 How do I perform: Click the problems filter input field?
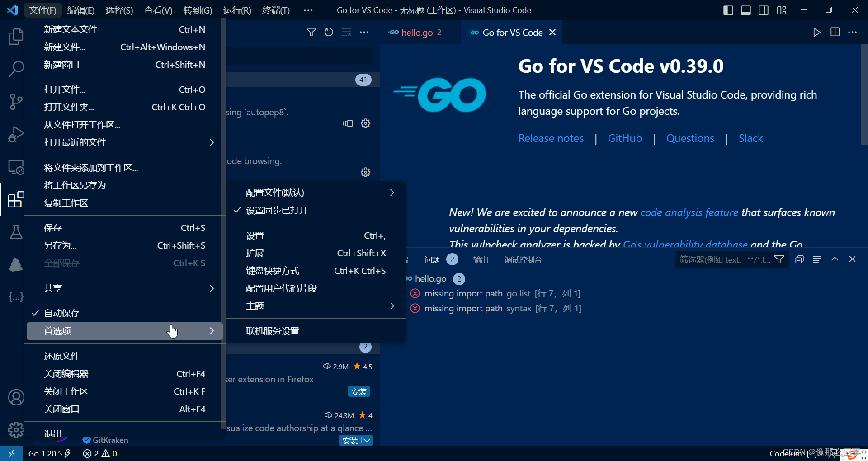(723, 259)
